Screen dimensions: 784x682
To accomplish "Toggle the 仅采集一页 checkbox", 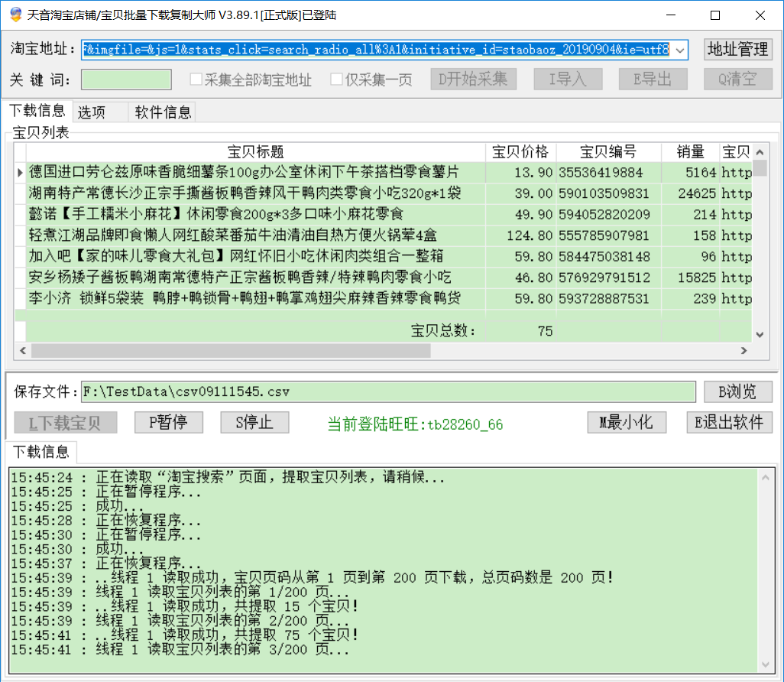I will (336, 80).
